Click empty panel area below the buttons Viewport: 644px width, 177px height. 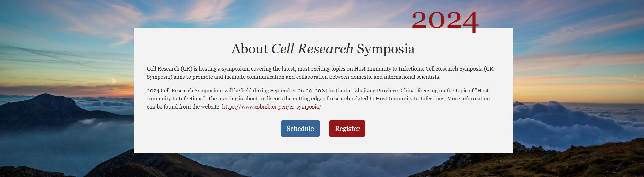[x=323, y=145]
